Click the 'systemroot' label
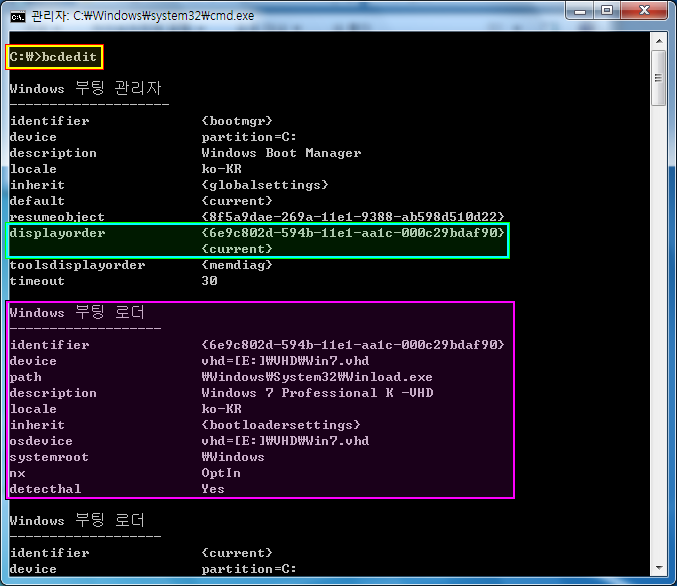677x586 pixels. tap(49, 457)
